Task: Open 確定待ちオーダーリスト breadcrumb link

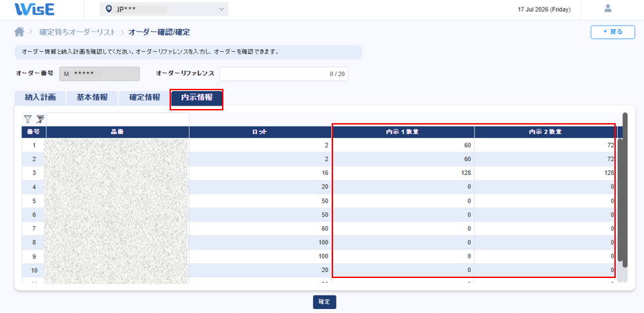Action: (x=77, y=32)
